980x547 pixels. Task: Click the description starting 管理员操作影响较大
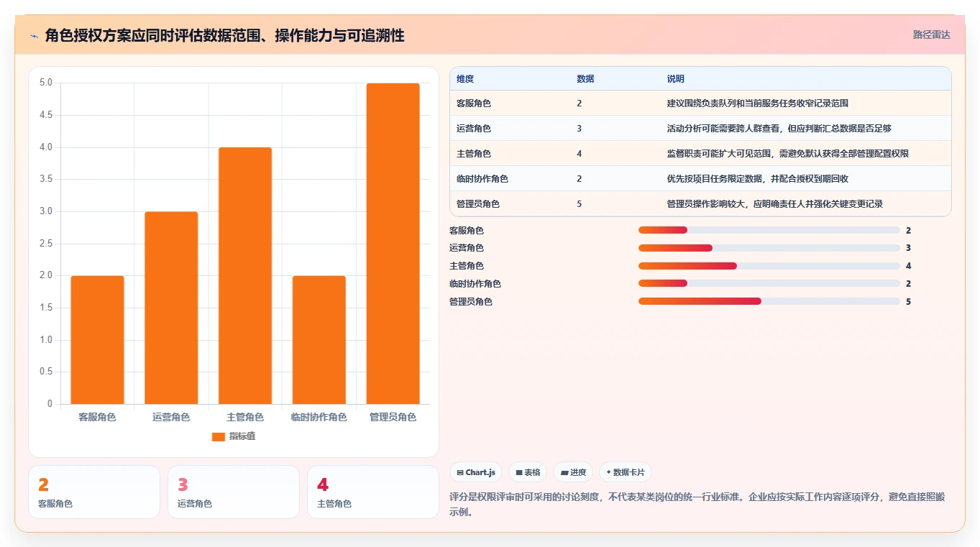pos(775,204)
